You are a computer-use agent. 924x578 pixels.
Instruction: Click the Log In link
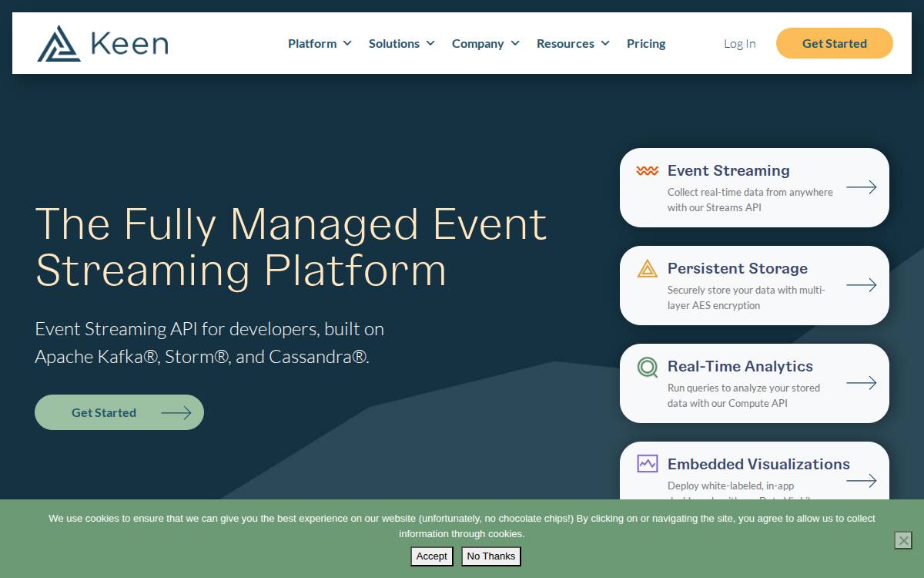pyautogui.click(x=740, y=44)
